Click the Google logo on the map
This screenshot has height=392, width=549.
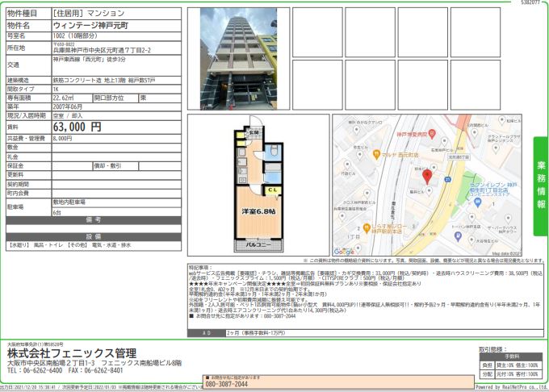(344, 252)
